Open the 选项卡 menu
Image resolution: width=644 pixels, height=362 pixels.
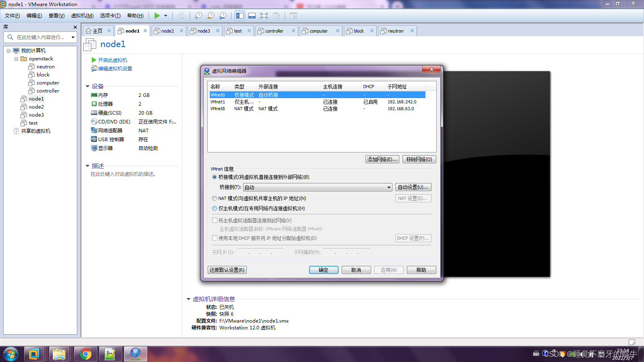110,16
